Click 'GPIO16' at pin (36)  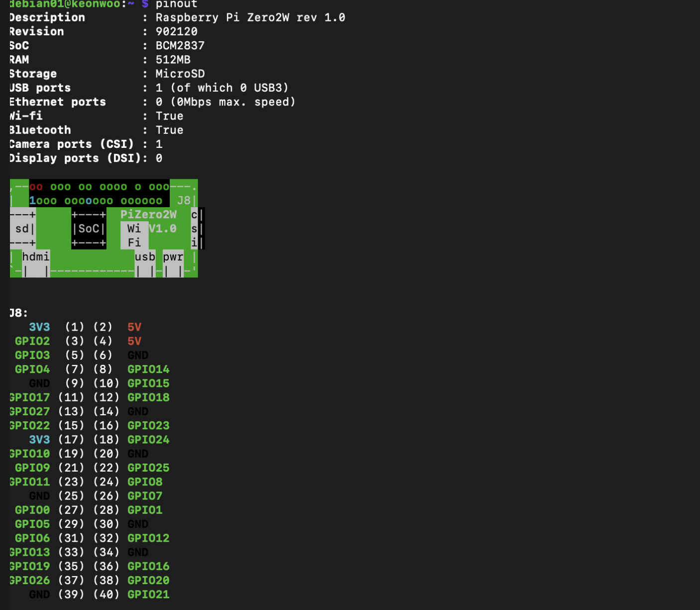coord(148,566)
